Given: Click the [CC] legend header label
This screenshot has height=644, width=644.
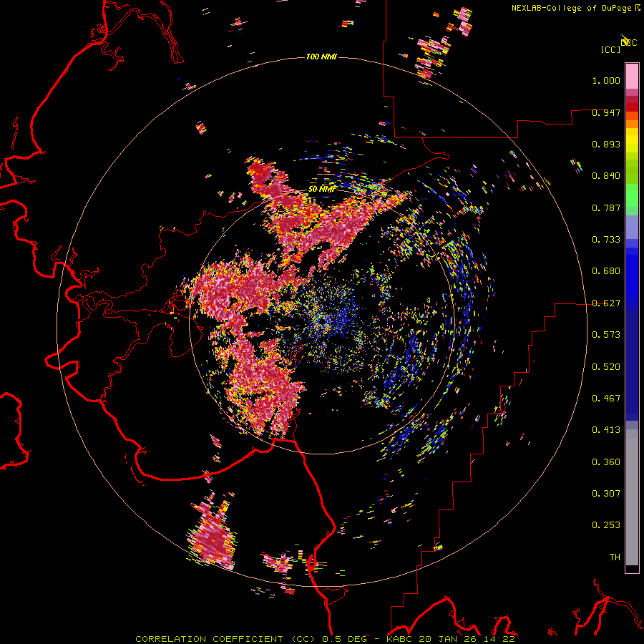Looking at the screenshot, I should (x=610, y=49).
